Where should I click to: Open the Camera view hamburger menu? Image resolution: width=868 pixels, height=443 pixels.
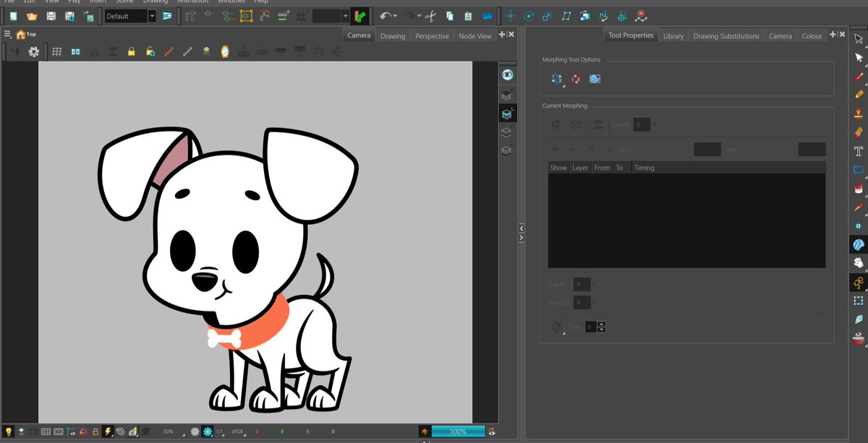(7, 34)
